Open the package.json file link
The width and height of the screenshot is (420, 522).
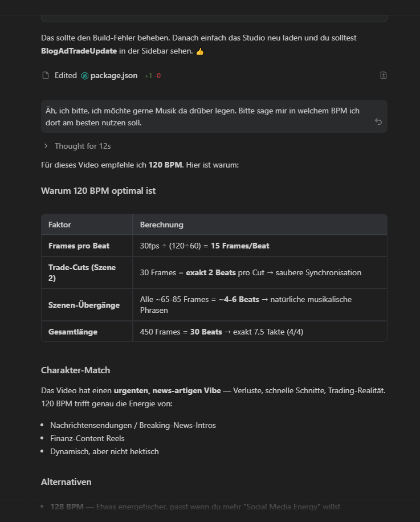coord(114,75)
